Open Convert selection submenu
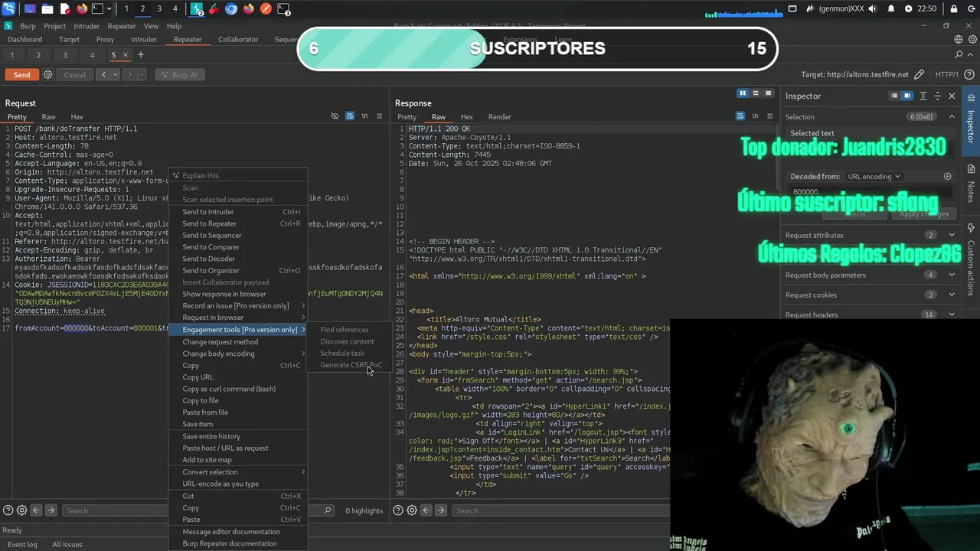Image resolution: width=980 pixels, height=551 pixels. pyautogui.click(x=238, y=472)
